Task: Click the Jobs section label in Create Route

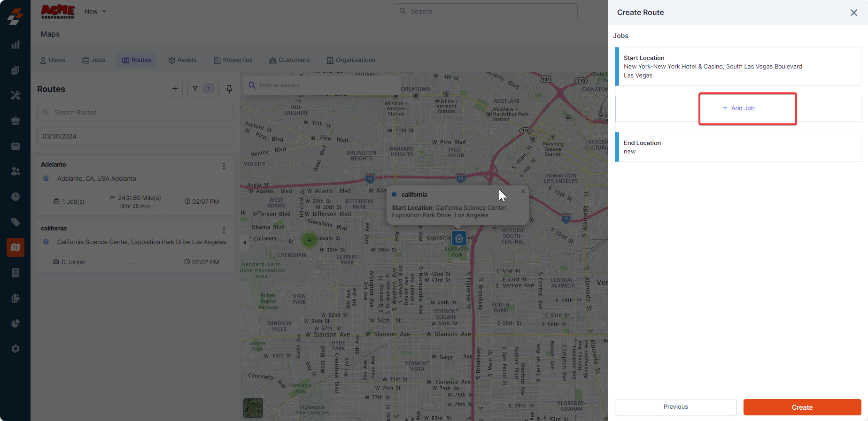Action: (x=620, y=36)
